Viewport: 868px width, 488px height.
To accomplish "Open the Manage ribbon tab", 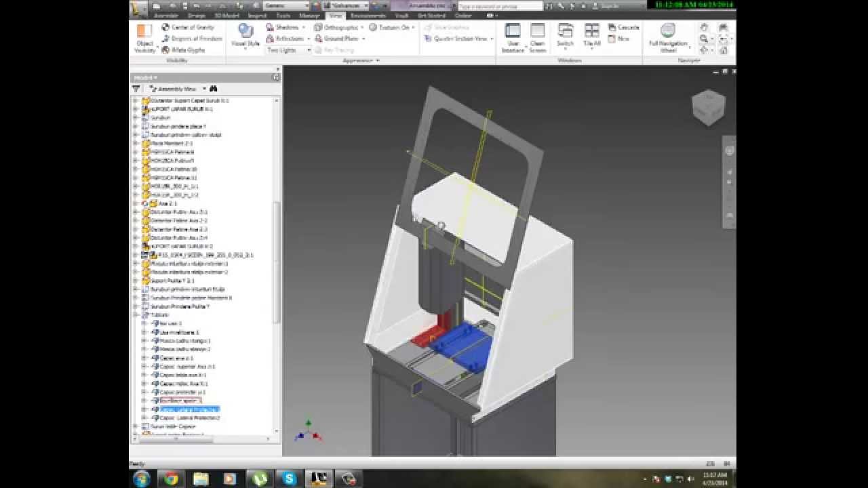I will 309,15.
